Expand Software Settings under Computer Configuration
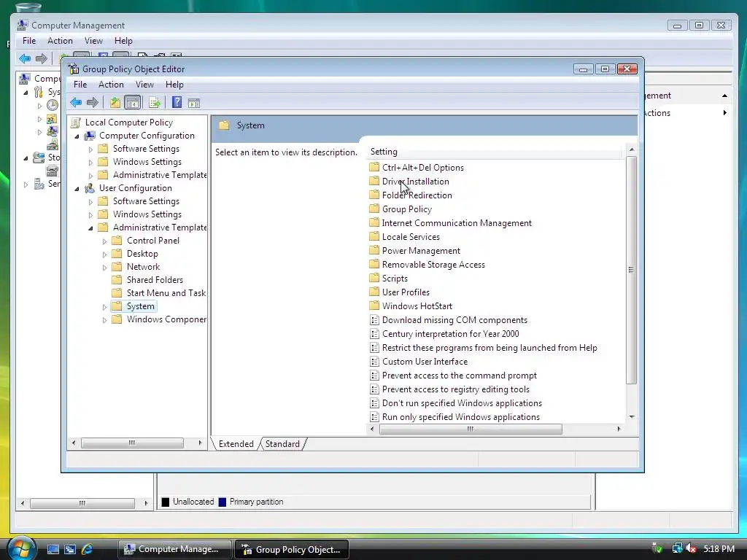747x560 pixels. [x=90, y=149]
